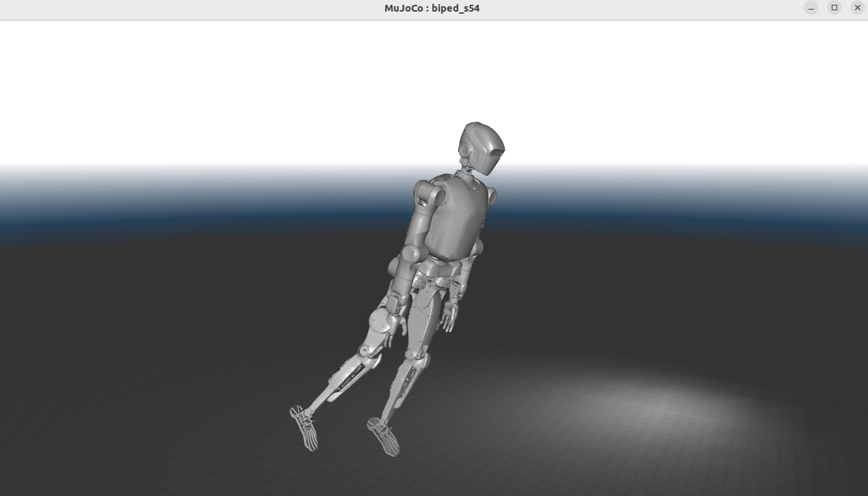The height and width of the screenshot is (496, 868).
Task: Click the circular ear joint on robot's head
Action: click(x=464, y=149)
